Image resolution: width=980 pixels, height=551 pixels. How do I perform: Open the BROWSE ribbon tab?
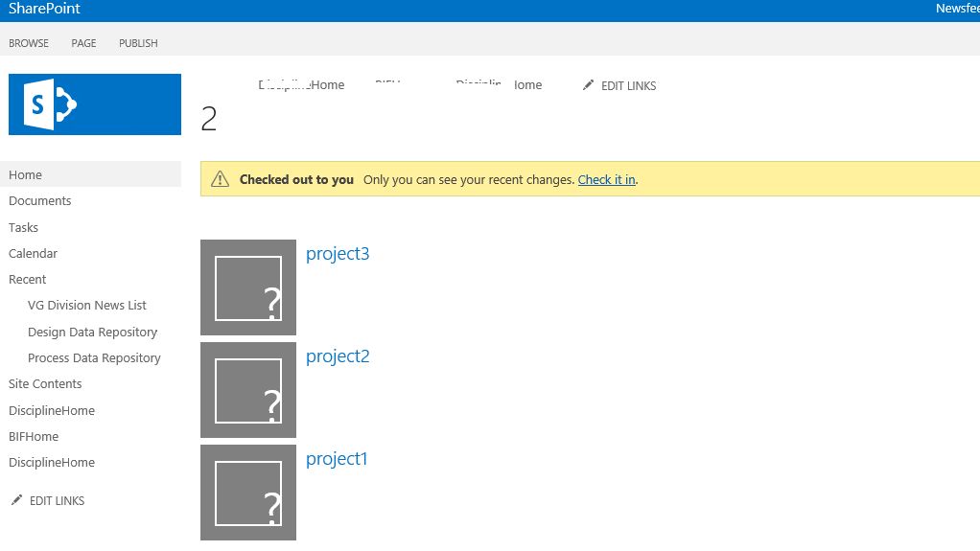[29, 43]
